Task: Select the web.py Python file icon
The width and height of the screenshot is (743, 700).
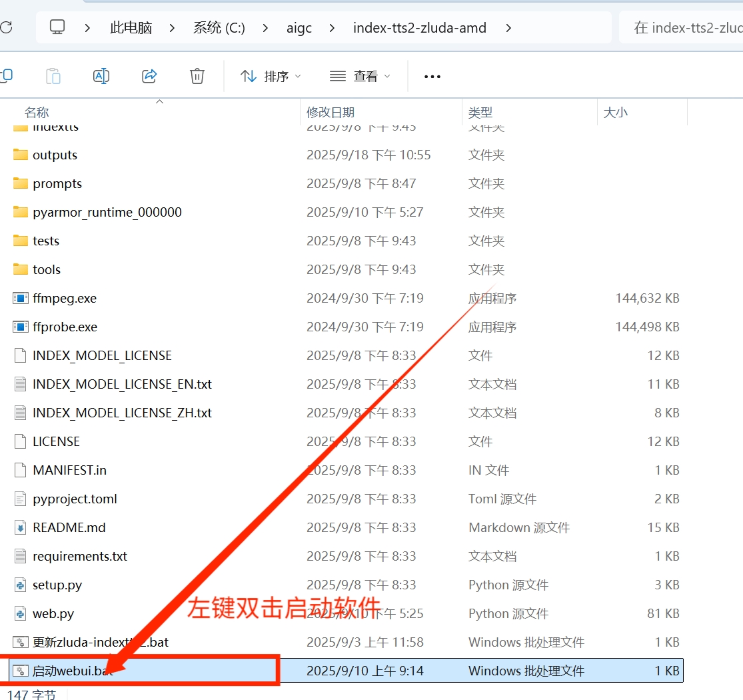Action: pyautogui.click(x=21, y=613)
